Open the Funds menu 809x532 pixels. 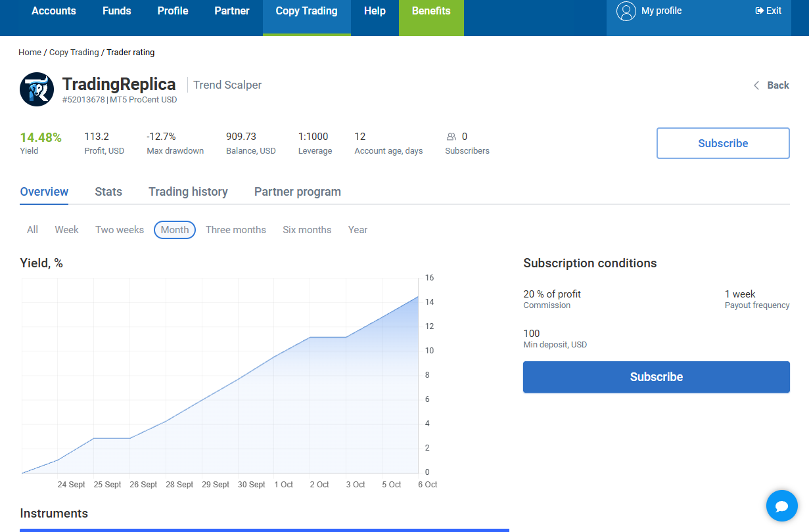[x=117, y=11]
